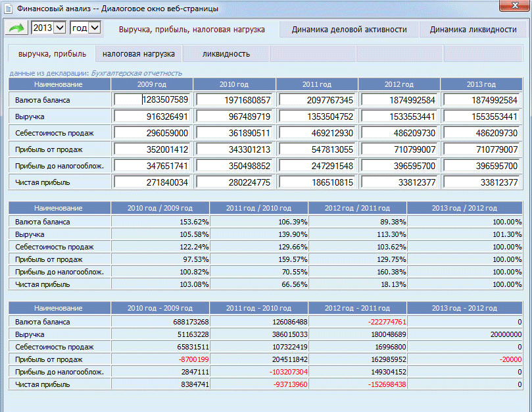The image size is (532, 412).
Task: Click the "2009 год" column header
Action: point(152,84)
